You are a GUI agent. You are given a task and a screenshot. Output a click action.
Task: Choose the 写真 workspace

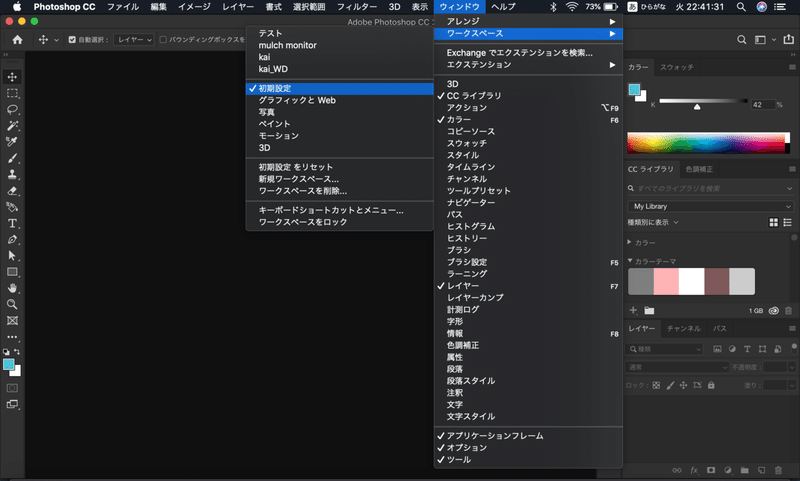click(x=339, y=112)
